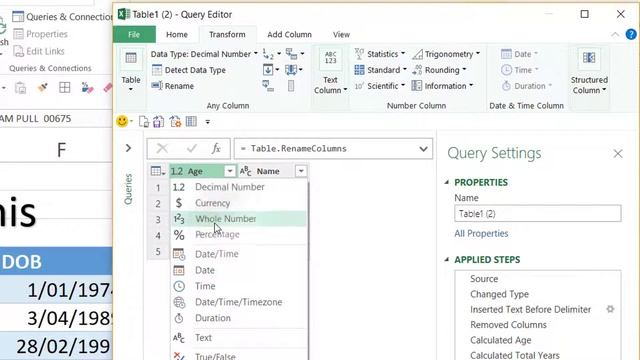Open the Statistics menu

tap(380, 54)
